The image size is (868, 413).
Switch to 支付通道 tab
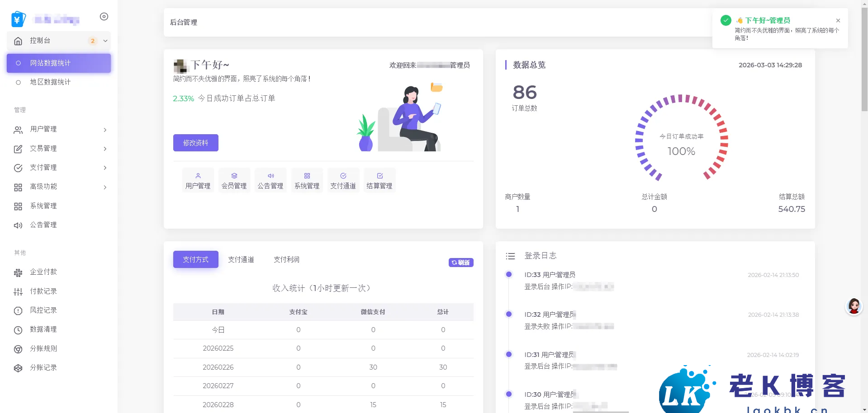coord(241,259)
